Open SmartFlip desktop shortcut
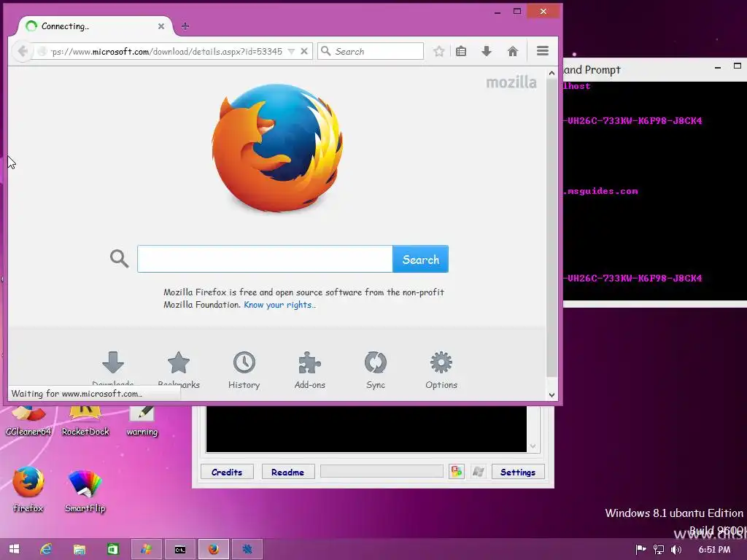 [x=85, y=491]
